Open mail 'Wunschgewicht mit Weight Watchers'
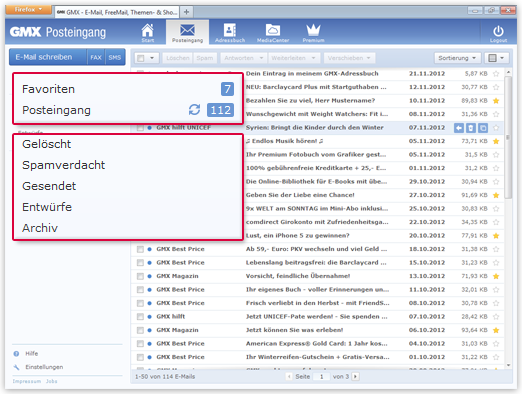The image size is (522, 394). click(x=317, y=114)
